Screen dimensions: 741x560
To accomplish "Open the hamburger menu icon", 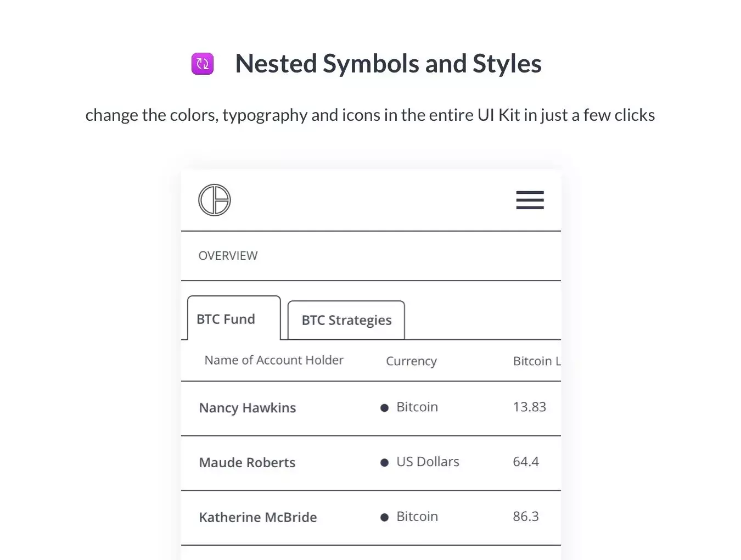I will tap(530, 200).
